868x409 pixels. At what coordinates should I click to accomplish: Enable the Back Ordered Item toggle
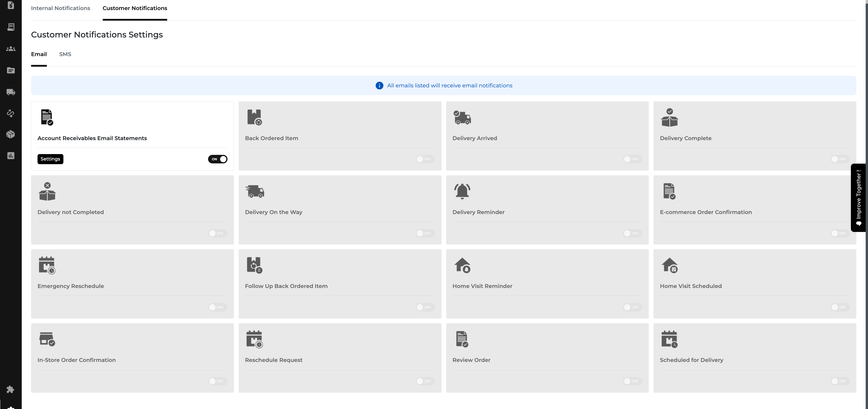(x=425, y=159)
